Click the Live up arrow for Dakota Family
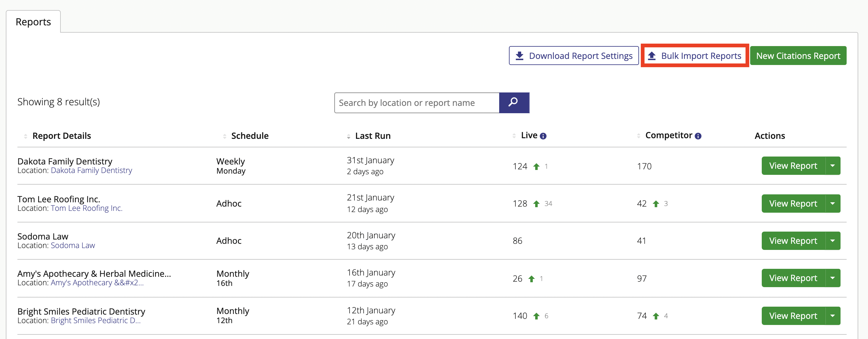 536,166
